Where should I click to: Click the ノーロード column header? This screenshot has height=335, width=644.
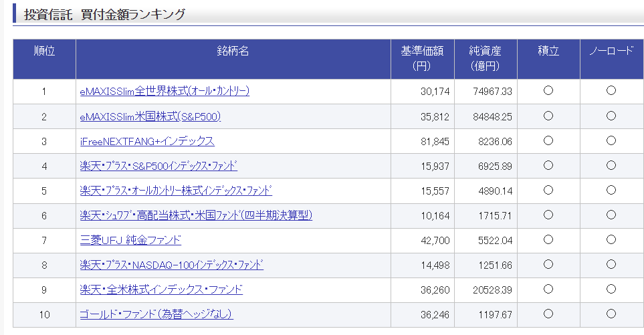[611, 51]
